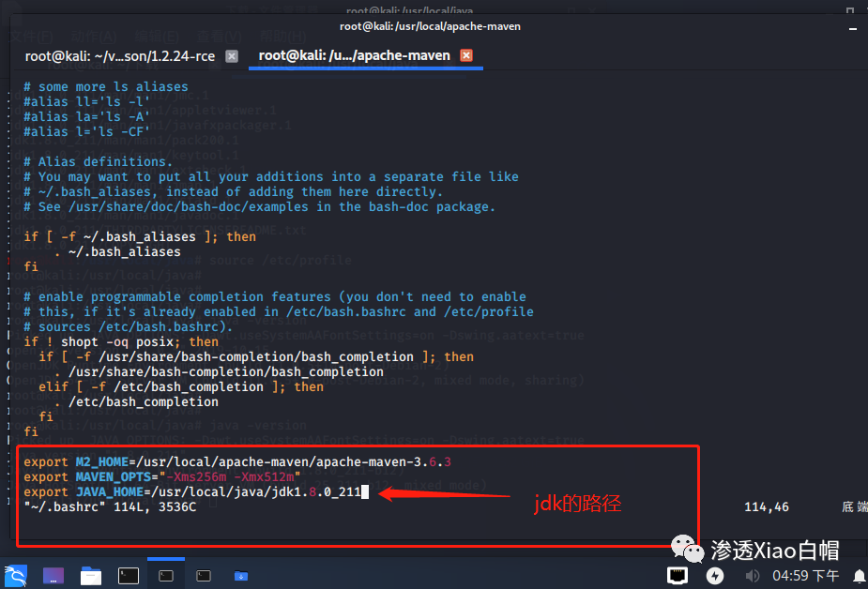Open the Kali dragon applications menu

tap(16, 576)
